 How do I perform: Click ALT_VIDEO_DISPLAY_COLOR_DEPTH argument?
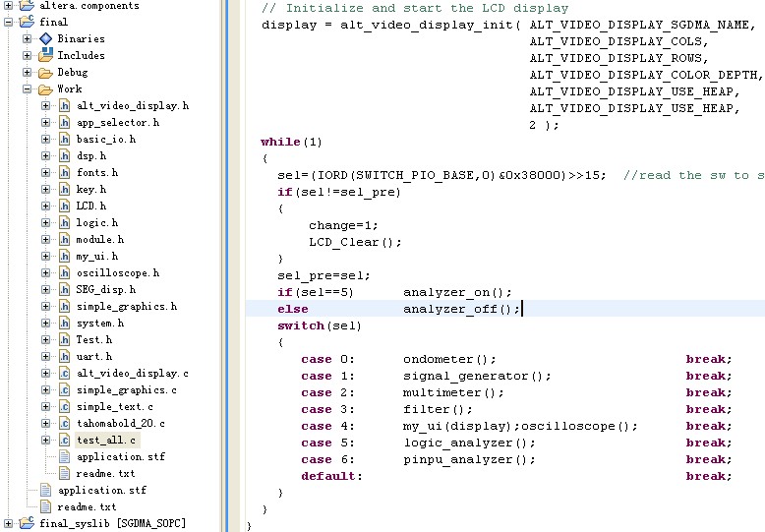tap(644, 75)
